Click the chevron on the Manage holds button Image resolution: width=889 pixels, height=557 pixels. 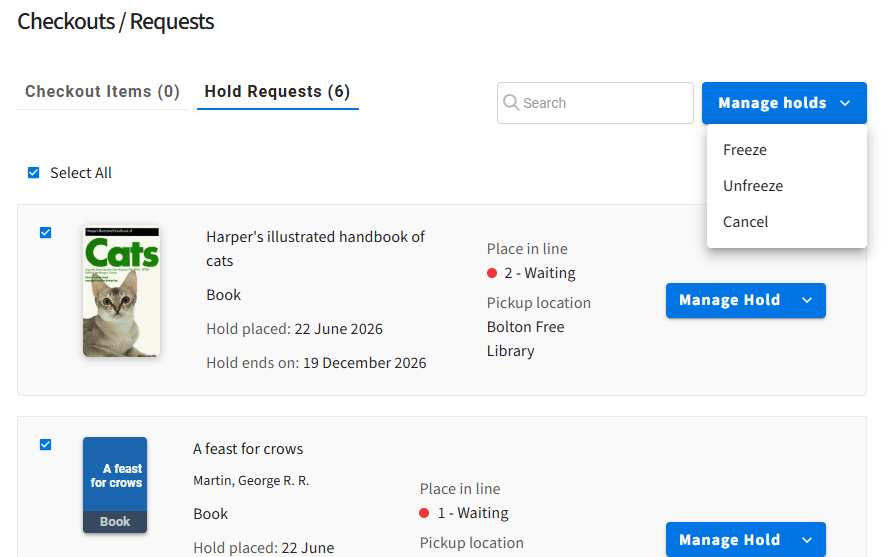click(x=845, y=103)
